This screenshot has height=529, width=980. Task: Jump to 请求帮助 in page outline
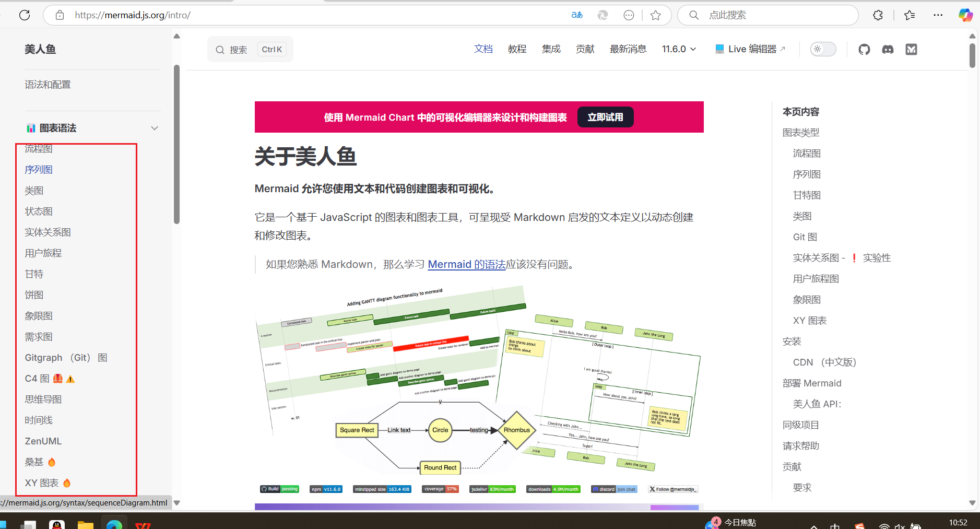[801, 446]
